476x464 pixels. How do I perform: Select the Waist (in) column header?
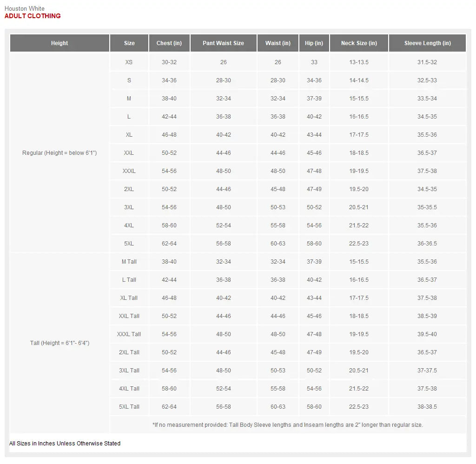[x=278, y=43]
